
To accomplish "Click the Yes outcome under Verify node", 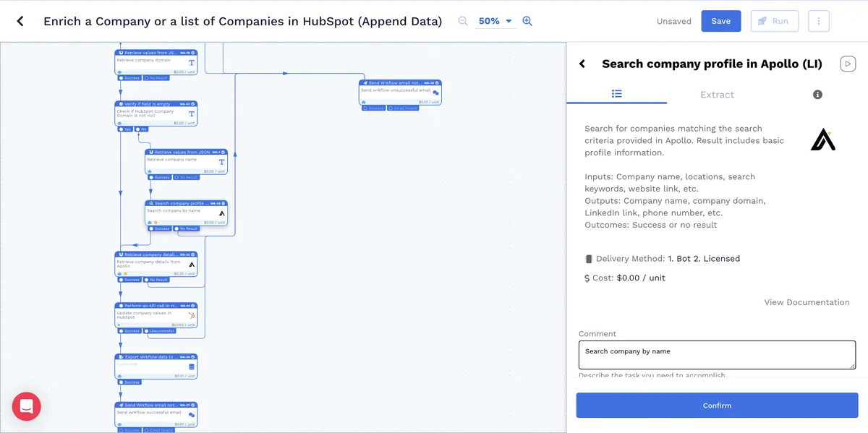I will tap(126, 129).
